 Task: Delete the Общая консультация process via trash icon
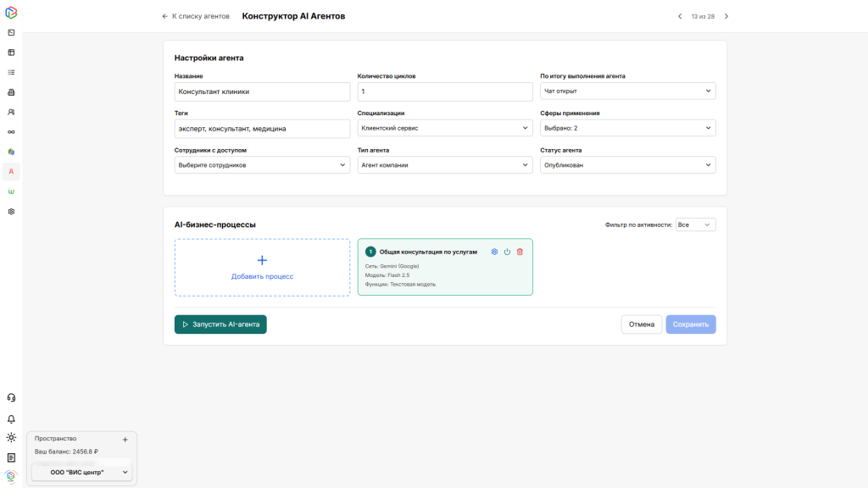[x=519, y=252]
